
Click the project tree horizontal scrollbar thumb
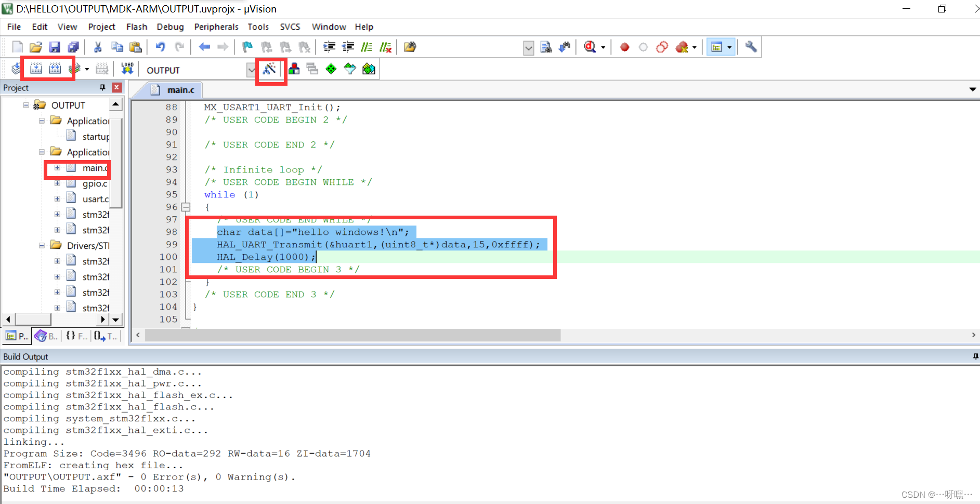[x=32, y=319]
